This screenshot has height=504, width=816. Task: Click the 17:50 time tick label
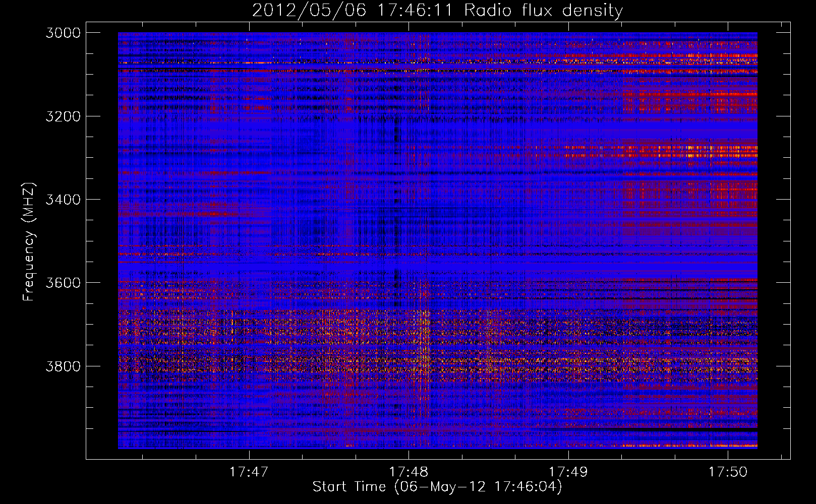(728, 472)
